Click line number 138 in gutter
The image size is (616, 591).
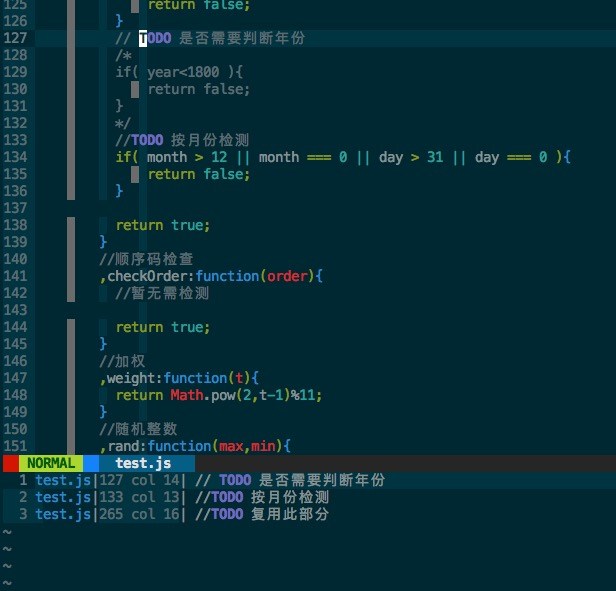pos(15,225)
